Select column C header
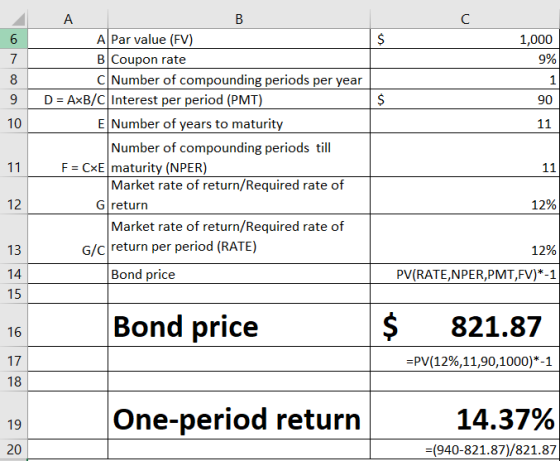Image resolution: width=560 pixels, height=461 pixels. 465,19
